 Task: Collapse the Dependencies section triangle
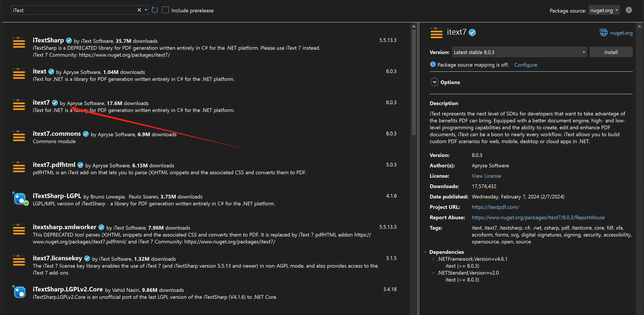click(425, 252)
